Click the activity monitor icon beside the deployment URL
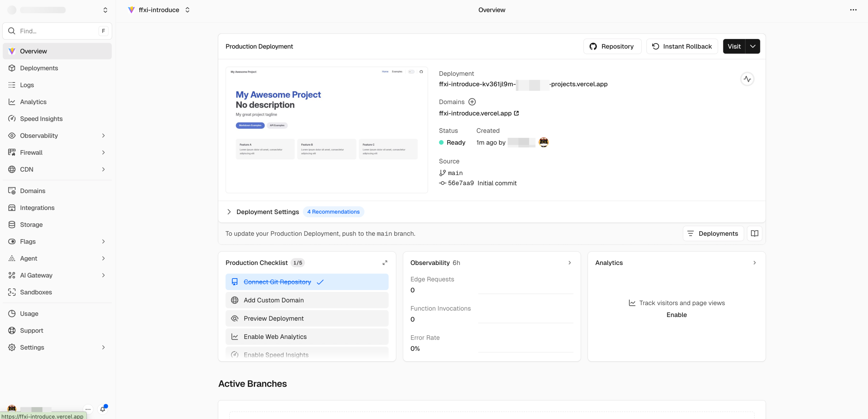The width and height of the screenshot is (868, 419). click(x=747, y=79)
